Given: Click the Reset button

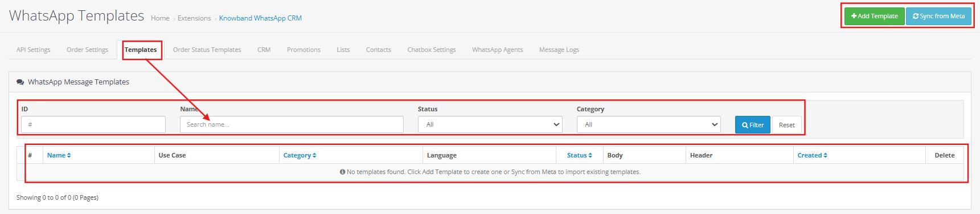Looking at the screenshot, I should click(787, 125).
